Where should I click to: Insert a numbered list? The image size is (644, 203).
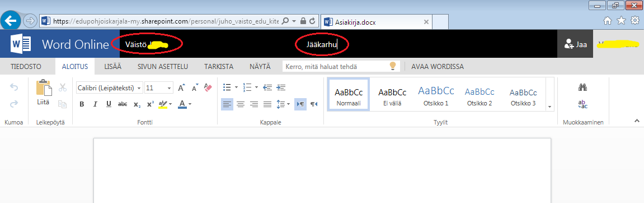tap(247, 87)
